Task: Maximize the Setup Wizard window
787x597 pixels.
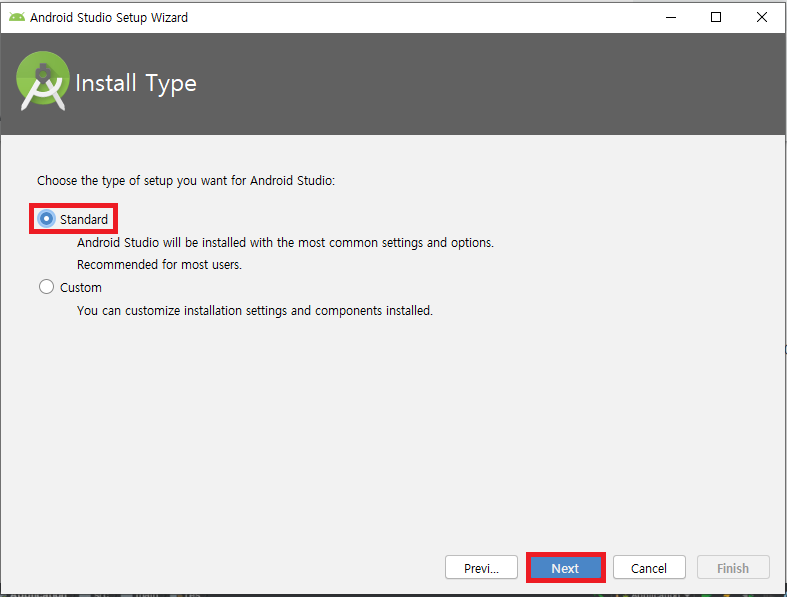Action: point(716,17)
